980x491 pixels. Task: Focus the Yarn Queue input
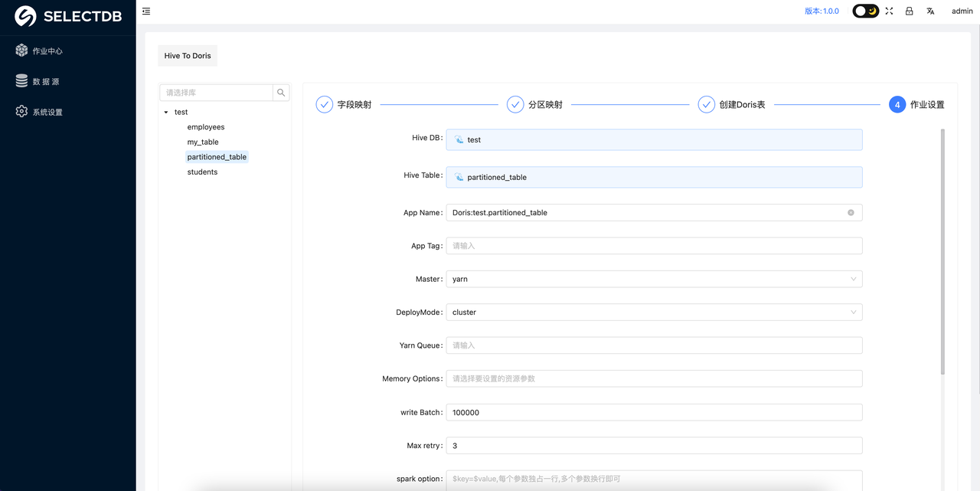click(x=654, y=345)
